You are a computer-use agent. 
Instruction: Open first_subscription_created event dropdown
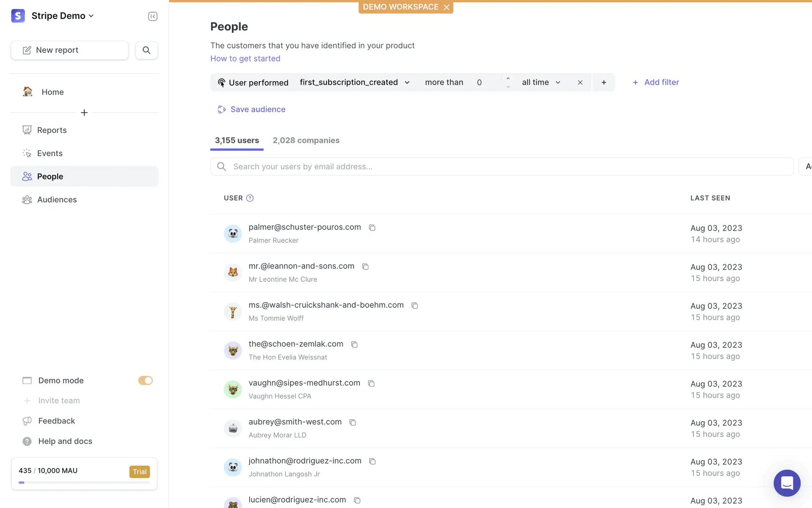pos(354,82)
